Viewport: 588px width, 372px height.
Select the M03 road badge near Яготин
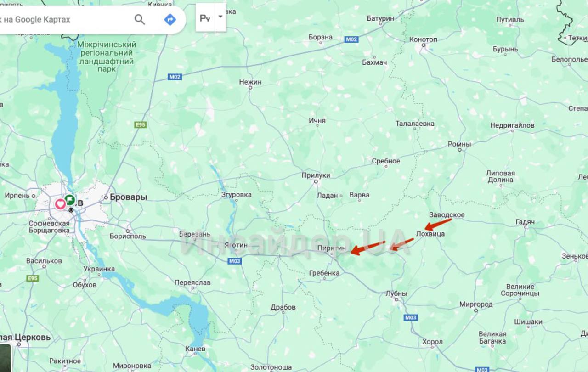(x=234, y=261)
